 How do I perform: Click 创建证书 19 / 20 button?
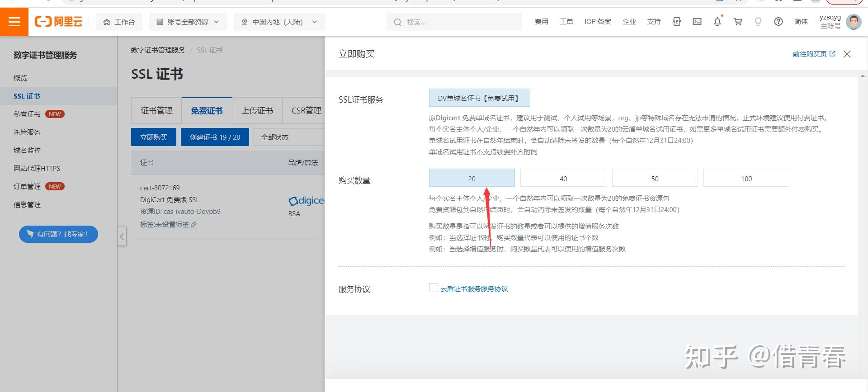click(x=215, y=137)
